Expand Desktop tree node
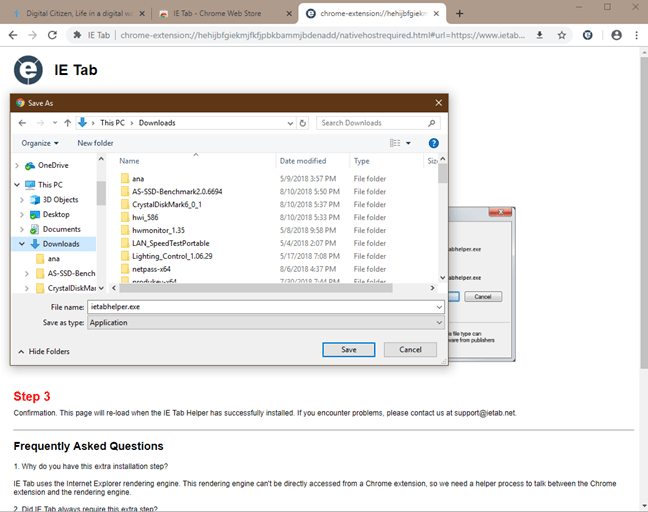 tap(22, 214)
